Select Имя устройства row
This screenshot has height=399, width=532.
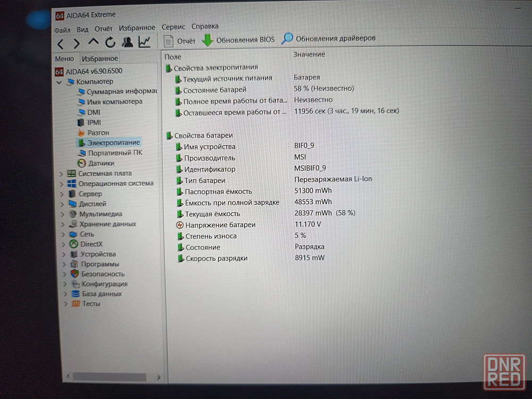coord(245,146)
